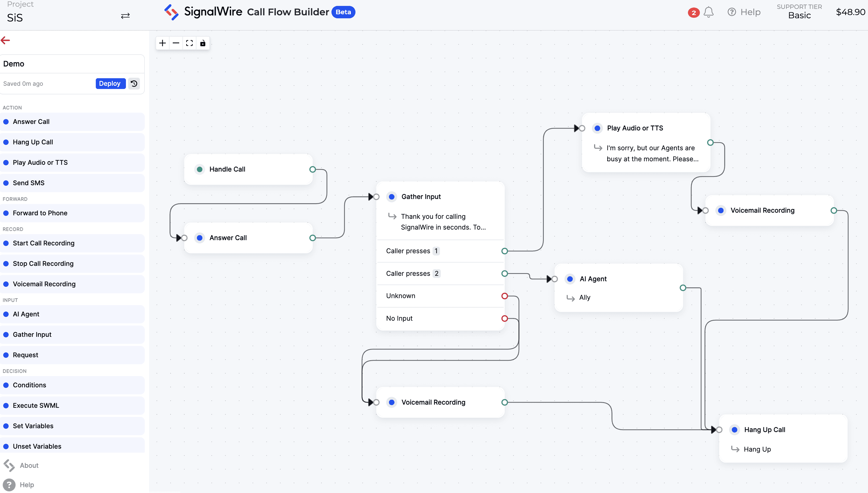Click the SiS project name
Screen dimensions: 868x493
coord(15,18)
